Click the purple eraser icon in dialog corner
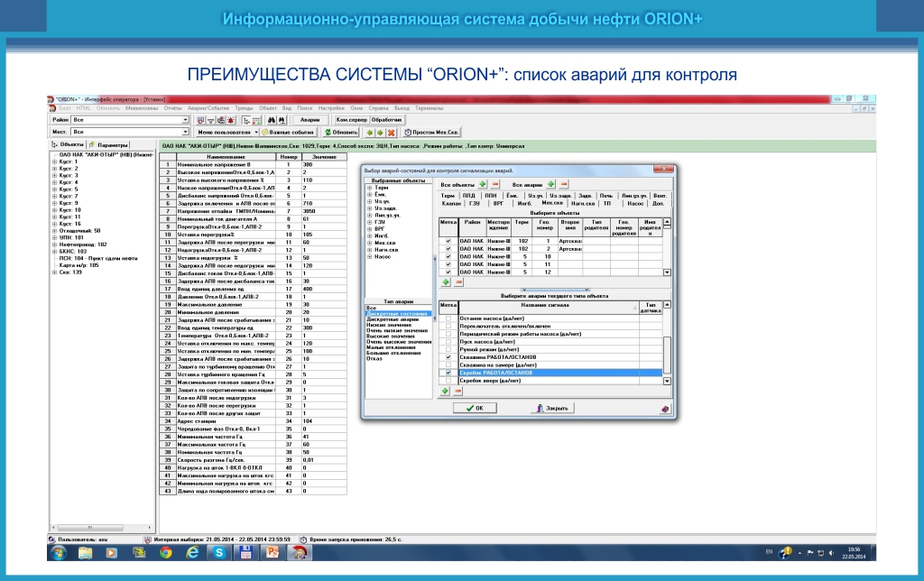The height and width of the screenshot is (581, 924). [665, 409]
